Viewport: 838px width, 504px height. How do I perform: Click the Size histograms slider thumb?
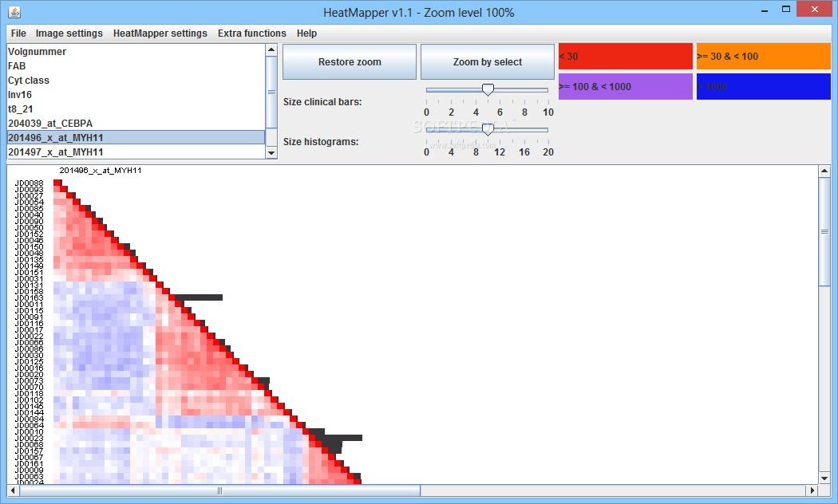pyautogui.click(x=488, y=129)
